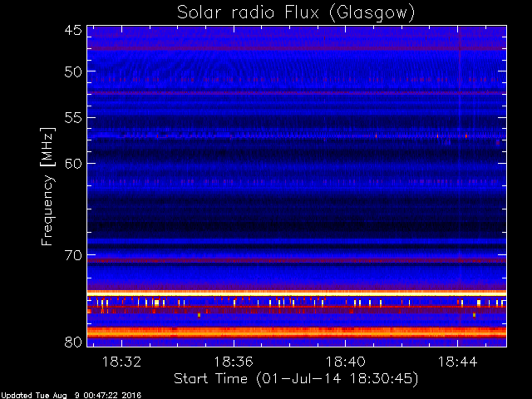Viewport: 532px width, 399px height.
Task: Click the 60 frequency axis label
Action: 73,164
